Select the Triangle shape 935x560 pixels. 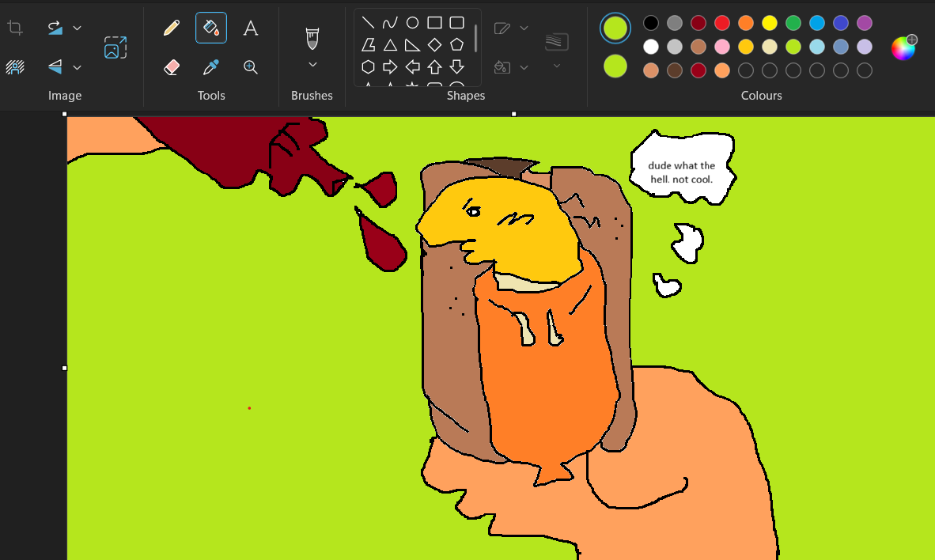point(390,45)
